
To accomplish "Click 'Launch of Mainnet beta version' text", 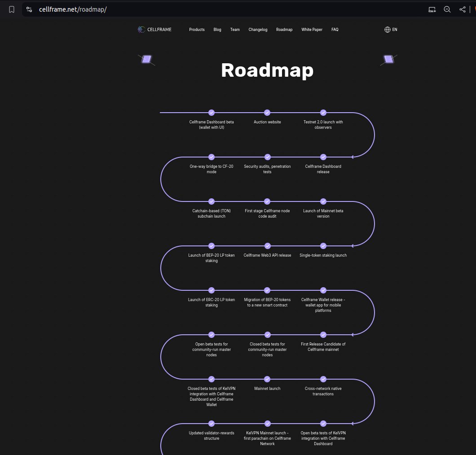I will click(323, 214).
